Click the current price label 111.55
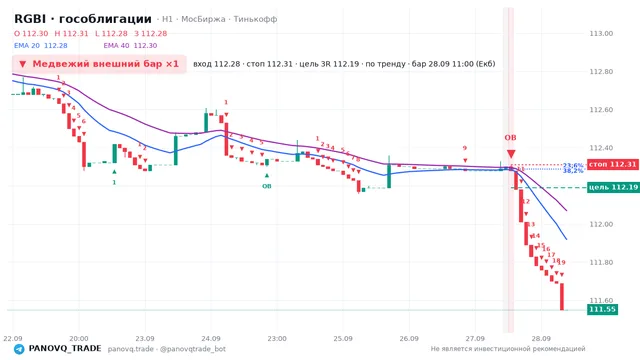 click(x=602, y=309)
